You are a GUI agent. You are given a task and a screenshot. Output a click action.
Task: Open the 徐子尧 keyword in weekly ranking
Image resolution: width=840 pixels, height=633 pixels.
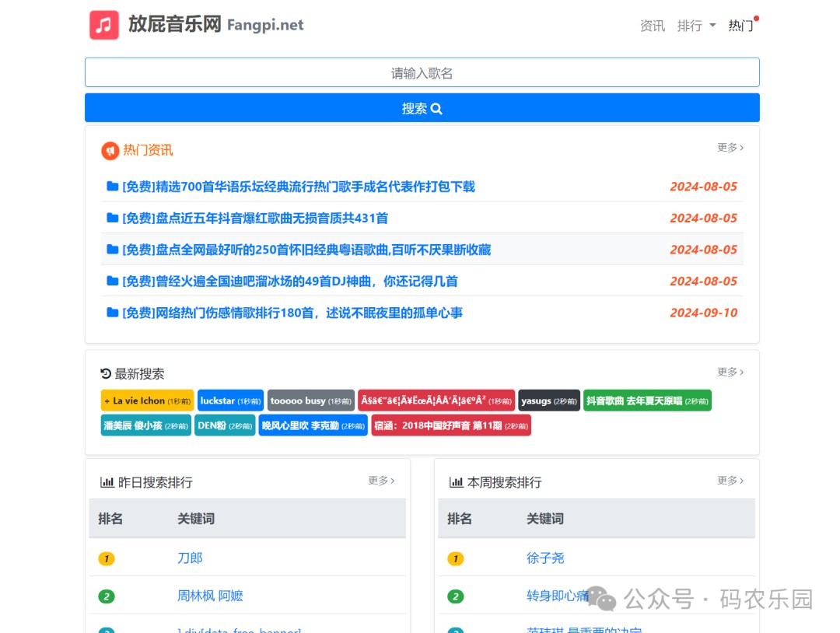click(x=545, y=558)
